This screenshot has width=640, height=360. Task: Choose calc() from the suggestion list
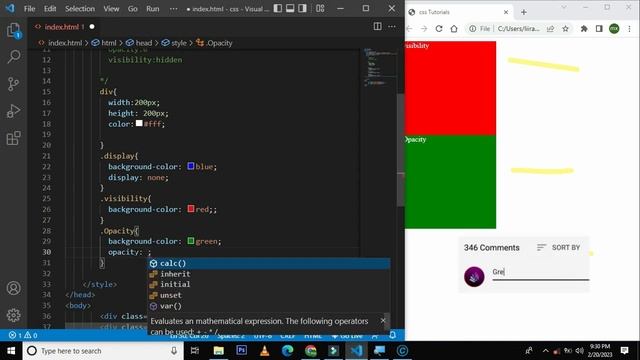[269, 263]
